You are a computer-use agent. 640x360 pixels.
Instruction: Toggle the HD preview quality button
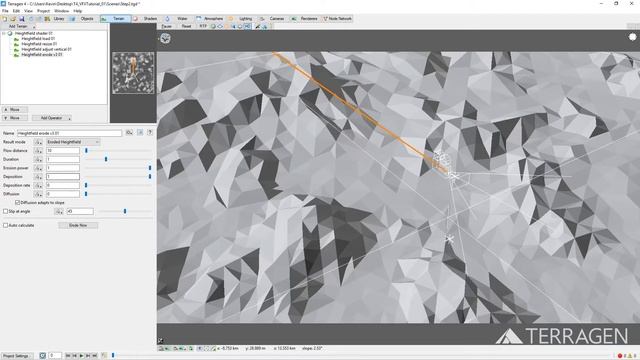click(247, 26)
